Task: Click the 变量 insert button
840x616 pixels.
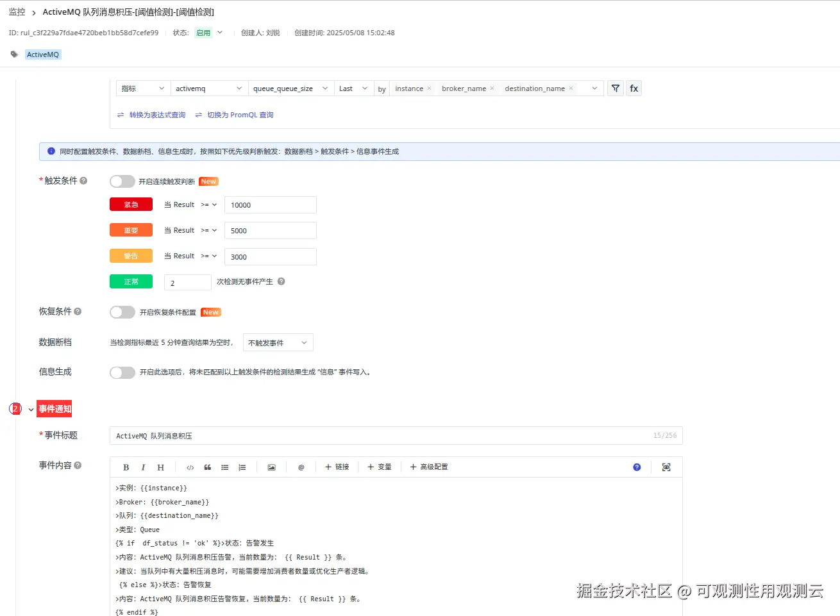Action: click(380, 467)
